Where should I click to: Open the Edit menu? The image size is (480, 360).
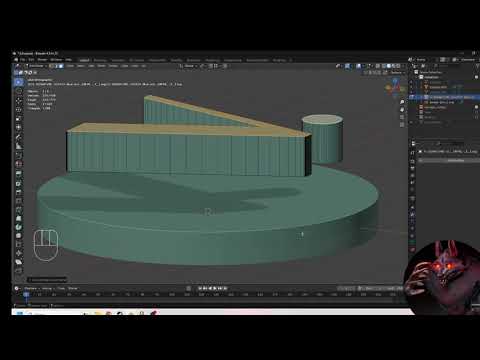(31, 60)
